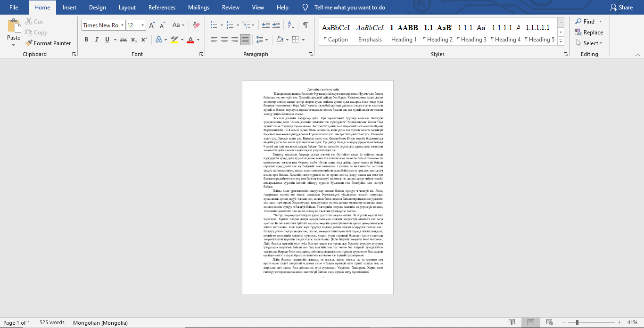Increase the paragraph indent
This screenshot has height=328, width=644.
[276, 25]
